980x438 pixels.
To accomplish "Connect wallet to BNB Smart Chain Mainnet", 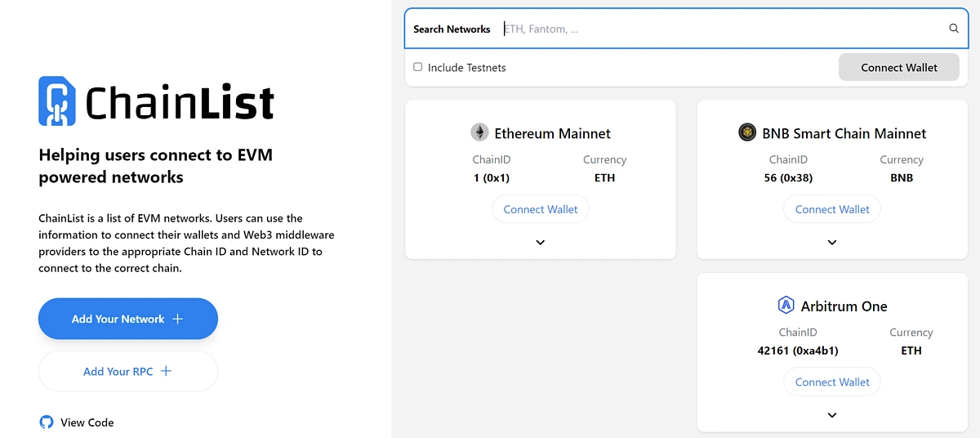I will [832, 209].
